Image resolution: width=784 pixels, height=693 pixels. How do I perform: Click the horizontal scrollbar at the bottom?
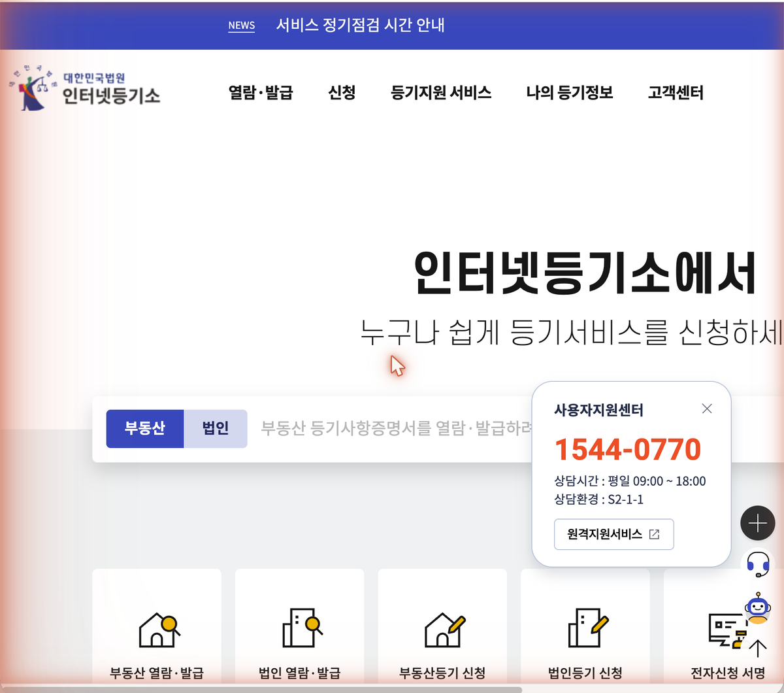click(261, 689)
